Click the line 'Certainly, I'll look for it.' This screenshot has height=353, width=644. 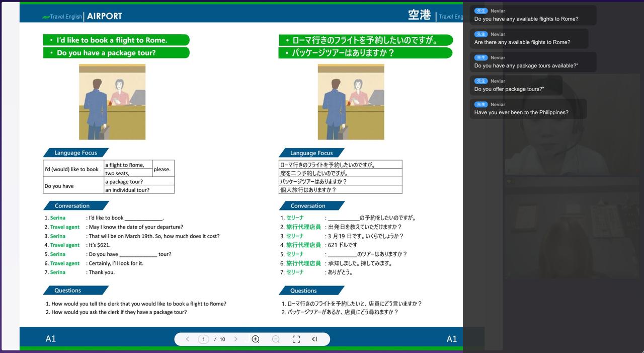[116, 263]
